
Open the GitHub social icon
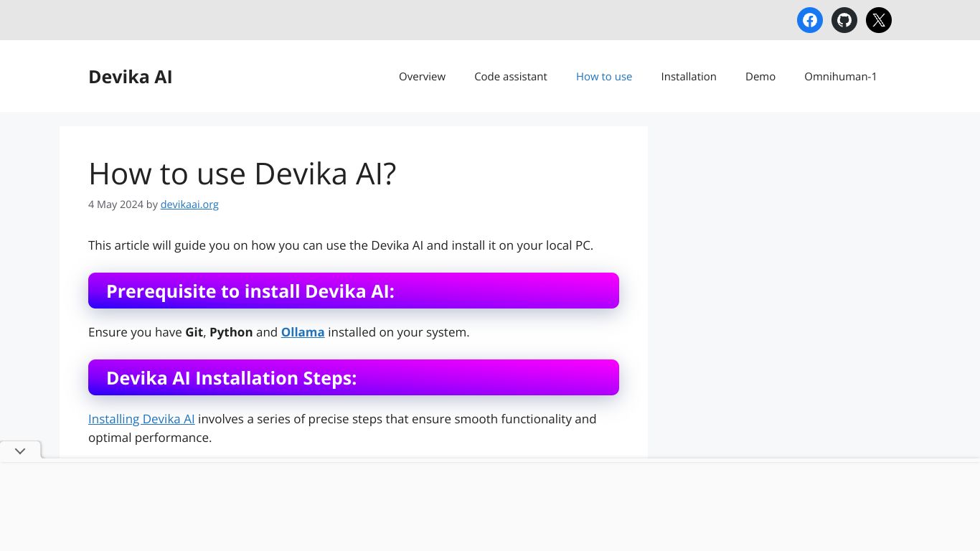[844, 20]
